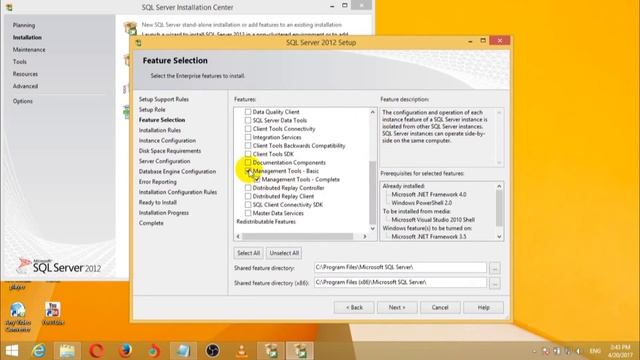Open Resources in Installation Center
The height and width of the screenshot is (360, 640).
pyautogui.click(x=25, y=74)
